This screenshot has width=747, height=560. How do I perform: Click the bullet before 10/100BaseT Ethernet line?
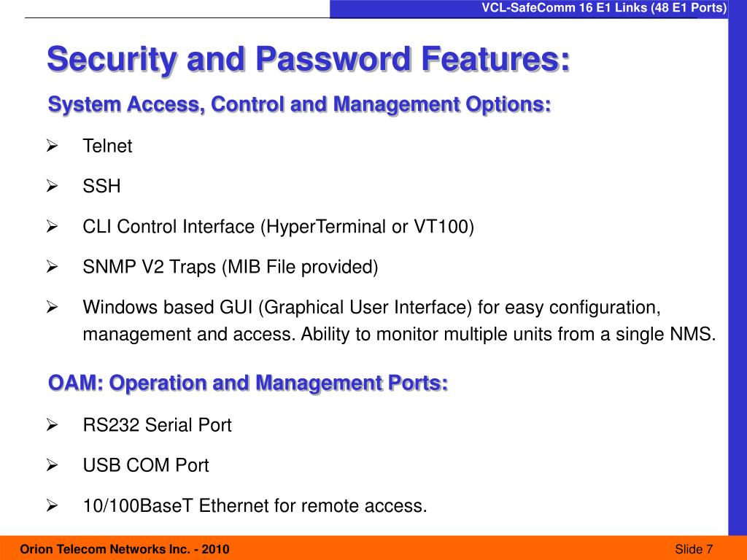(52, 506)
